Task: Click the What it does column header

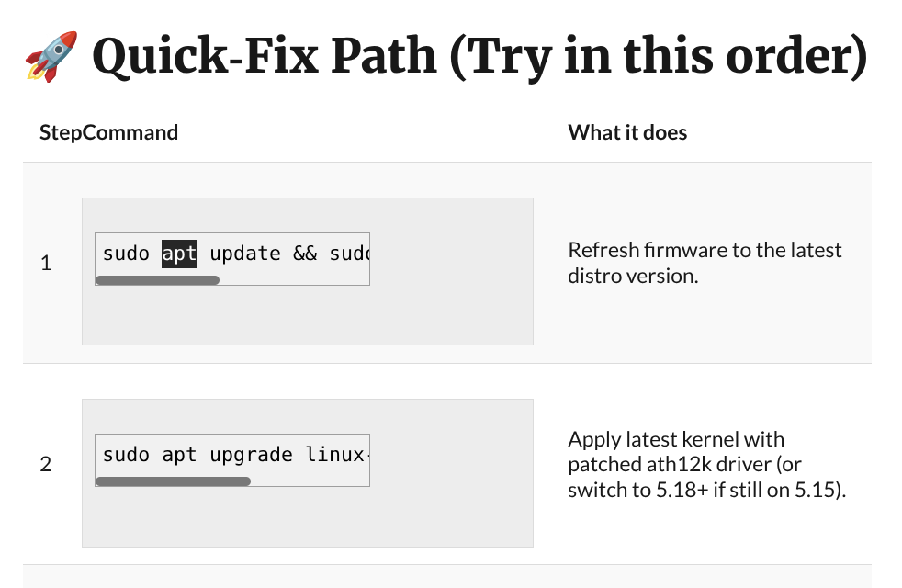Action: click(627, 132)
